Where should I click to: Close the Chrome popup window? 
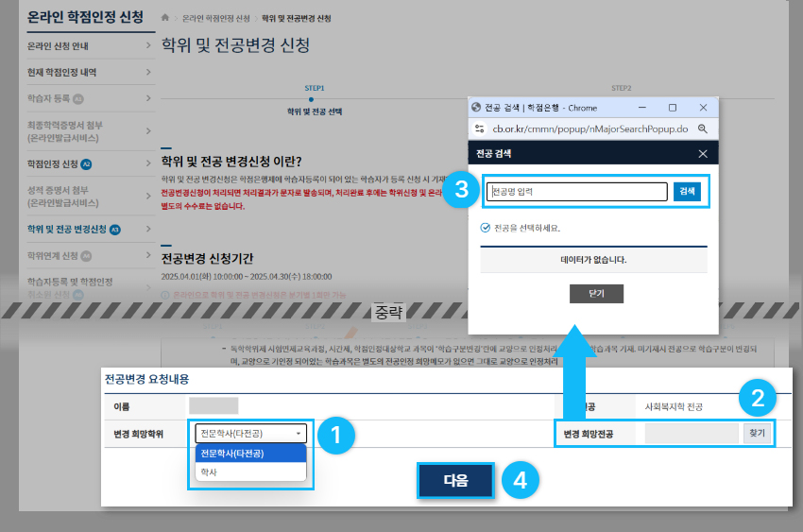[x=703, y=108]
